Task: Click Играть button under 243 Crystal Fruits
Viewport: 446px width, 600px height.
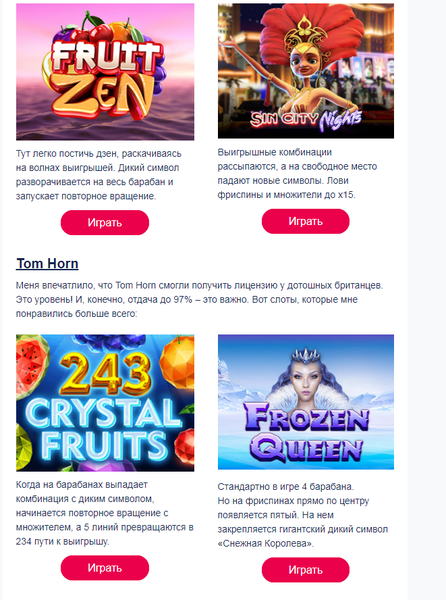Action: (105, 568)
